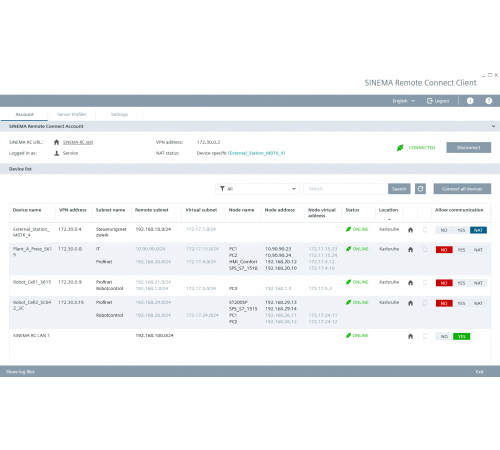Switch to the Account tab
The image size is (500, 450).
(x=24, y=114)
